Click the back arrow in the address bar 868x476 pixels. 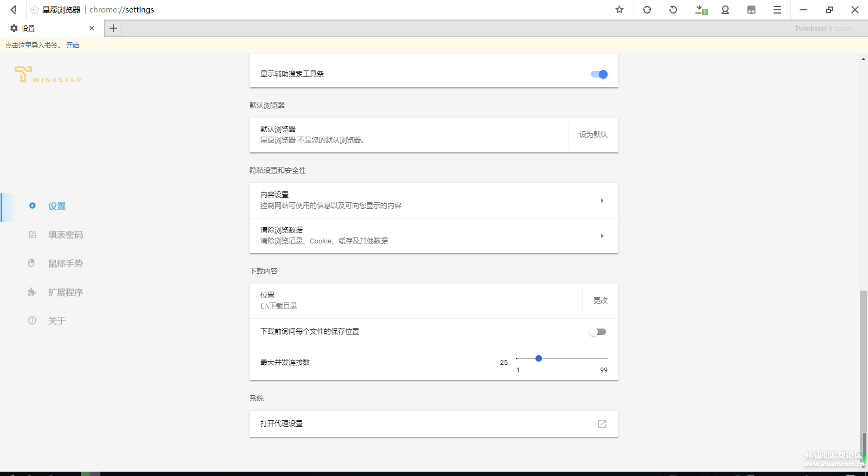[x=14, y=10]
